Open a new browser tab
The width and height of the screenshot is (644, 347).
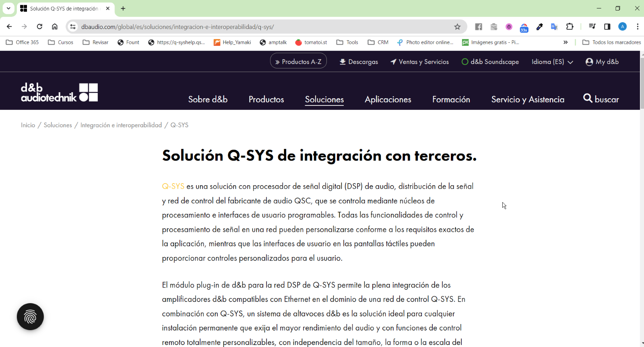tap(123, 8)
